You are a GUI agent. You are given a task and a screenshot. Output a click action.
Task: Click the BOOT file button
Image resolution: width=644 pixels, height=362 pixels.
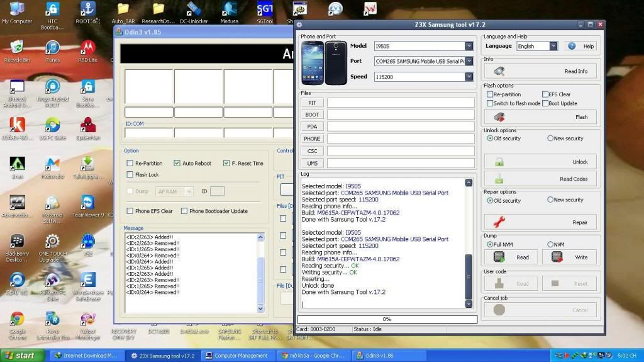pos(312,115)
